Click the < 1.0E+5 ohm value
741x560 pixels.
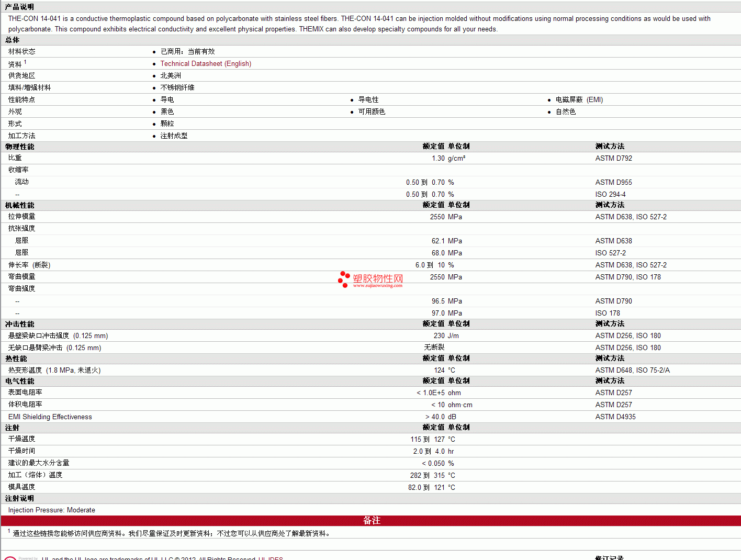[439, 393]
